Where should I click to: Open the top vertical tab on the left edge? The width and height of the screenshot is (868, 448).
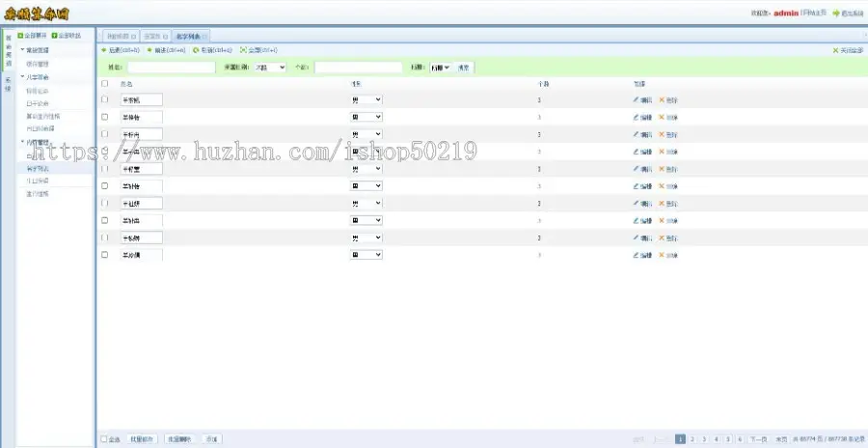[x=9, y=51]
